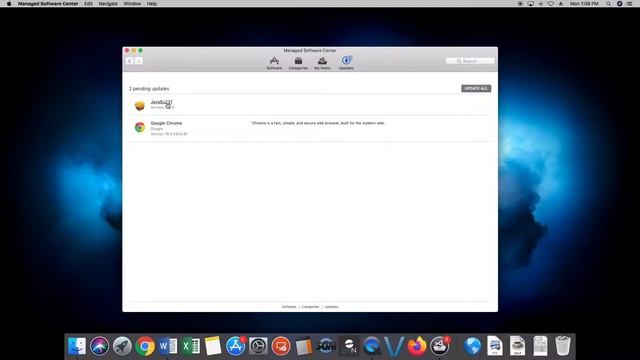Image resolution: width=640 pixels, height=360 pixels.
Task: Open Notes from the Dock
Action: click(x=213, y=346)
